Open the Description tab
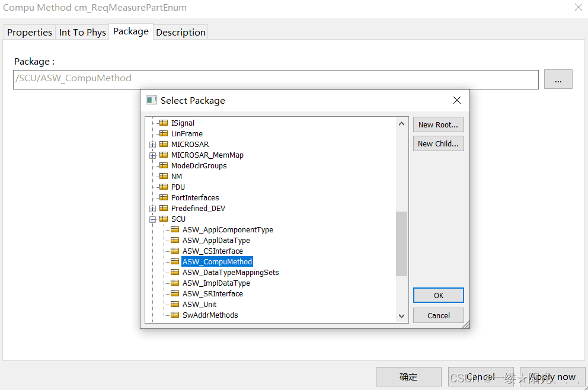This screenshot has height=390, width=588. point(181,32)
